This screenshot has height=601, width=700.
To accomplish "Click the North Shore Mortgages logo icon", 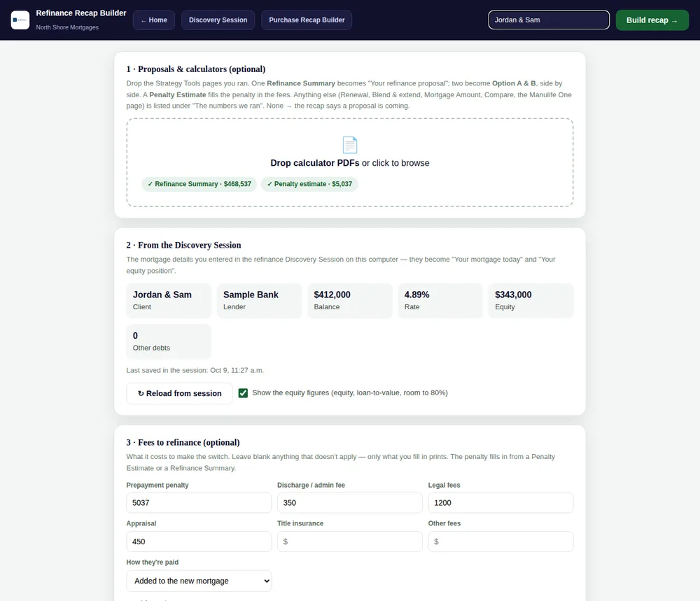I will [x=20, y=20].
